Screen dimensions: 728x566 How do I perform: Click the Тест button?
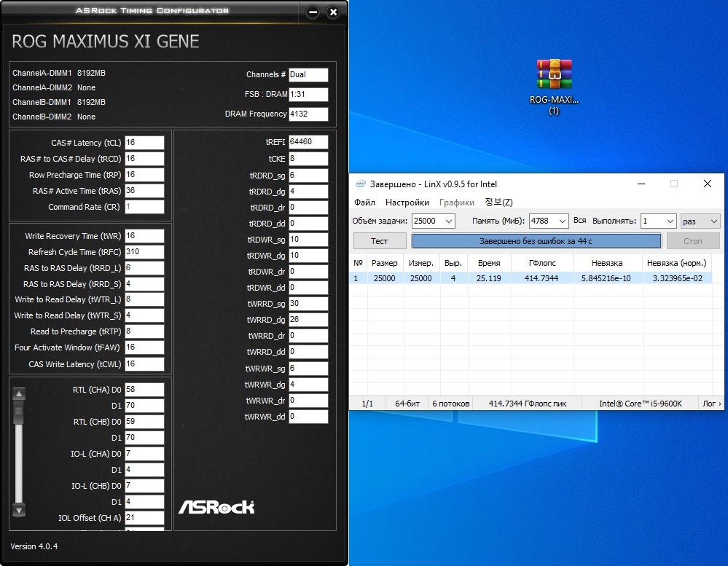pos(380,241)
